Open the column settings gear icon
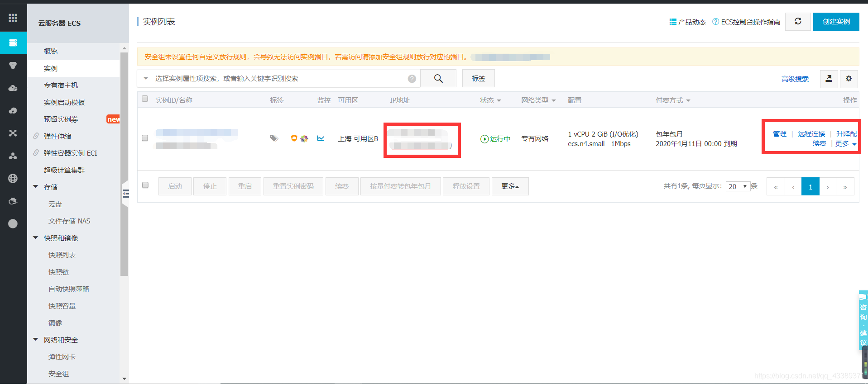The width and height of the screenshot is (868, 384). pyautogui.click(x=849, y=79)
